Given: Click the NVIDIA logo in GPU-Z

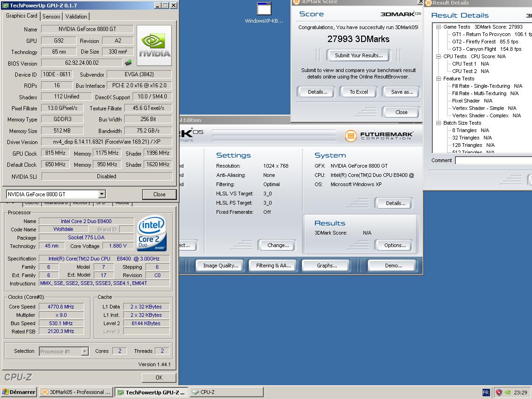Looking at the screenshot, I should coord(154,45).
